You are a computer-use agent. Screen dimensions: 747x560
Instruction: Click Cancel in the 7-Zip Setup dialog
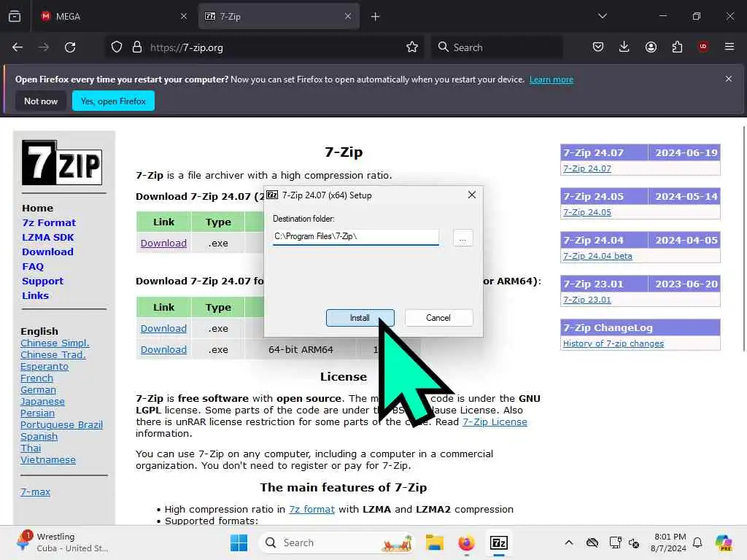(438, 318)
